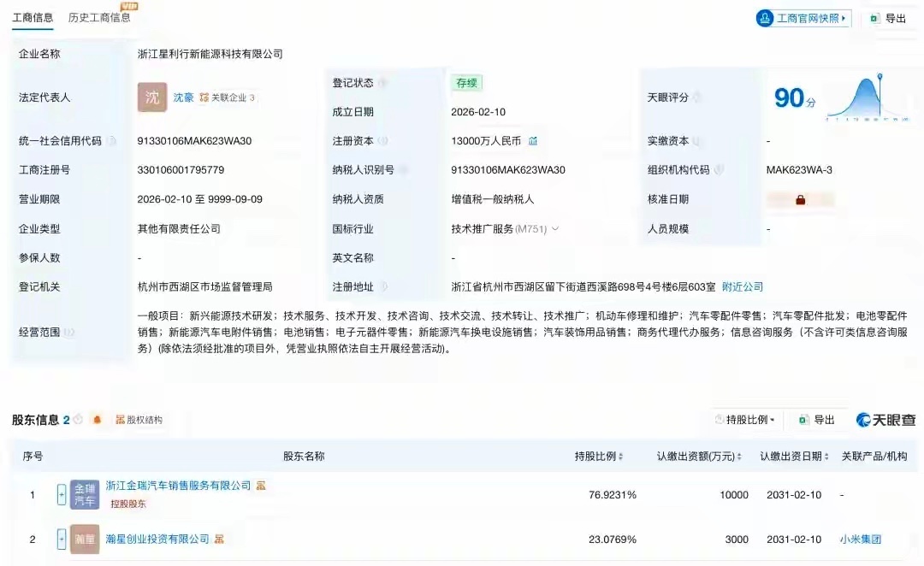Click 增值税一般纳税人 taxpayer qualification
924x566 pixels.
pyautogui.click(x=493, y=199)
